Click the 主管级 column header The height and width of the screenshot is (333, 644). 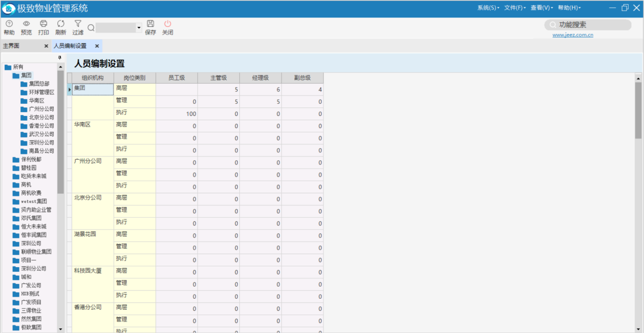pyautogui.click(x=218, y=78)
